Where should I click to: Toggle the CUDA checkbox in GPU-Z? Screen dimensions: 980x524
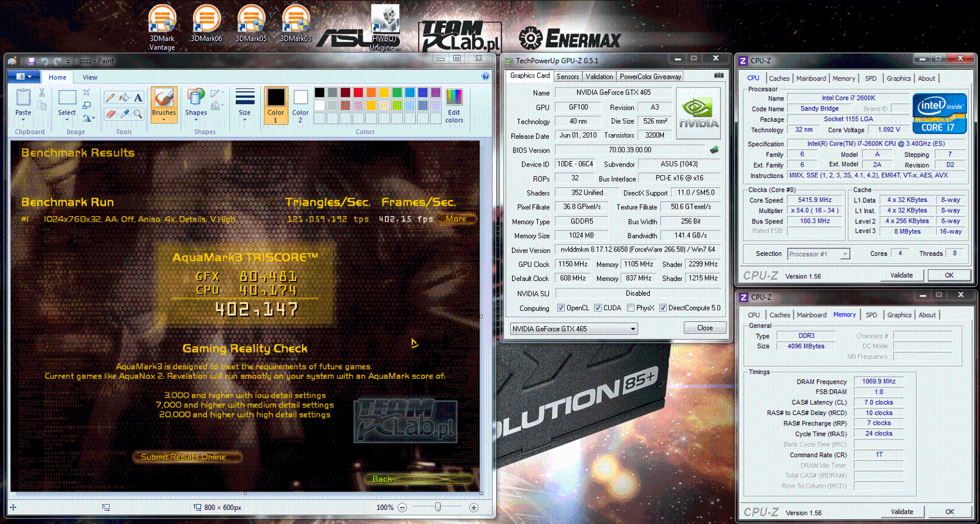pyautogui.click(x=598, y=308)
